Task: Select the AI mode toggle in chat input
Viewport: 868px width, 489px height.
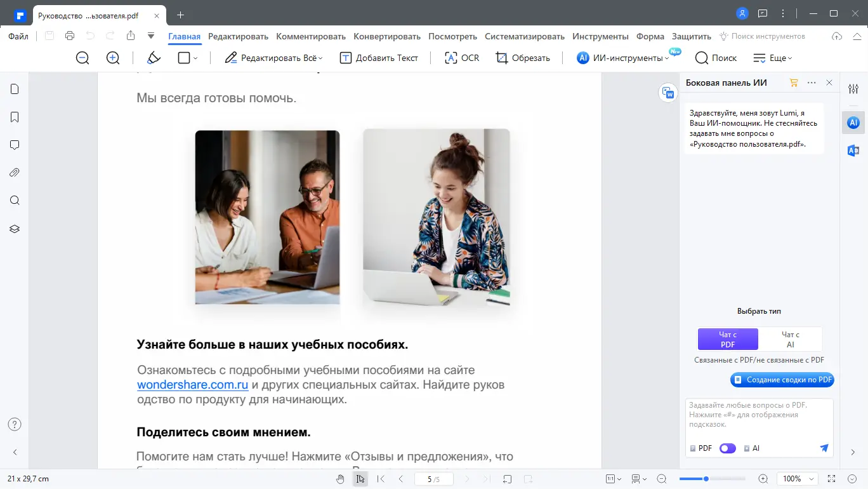Action: tap(752, 448)
